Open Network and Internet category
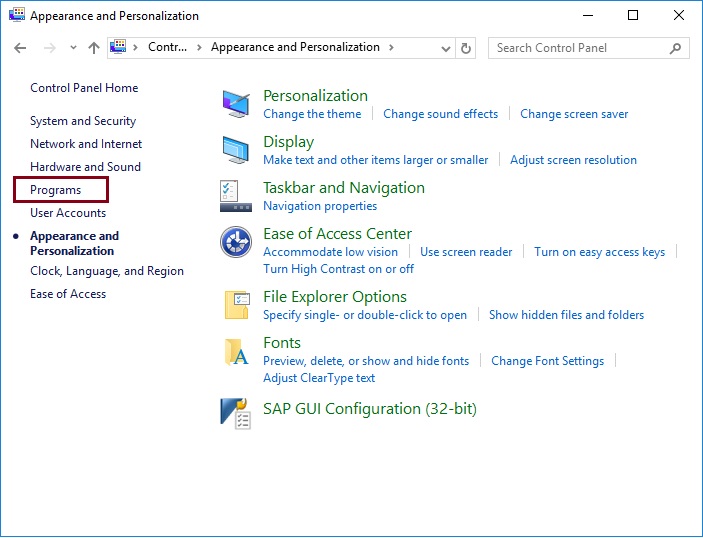The height and width of the screenshot is (538, 703). [86, 144]
